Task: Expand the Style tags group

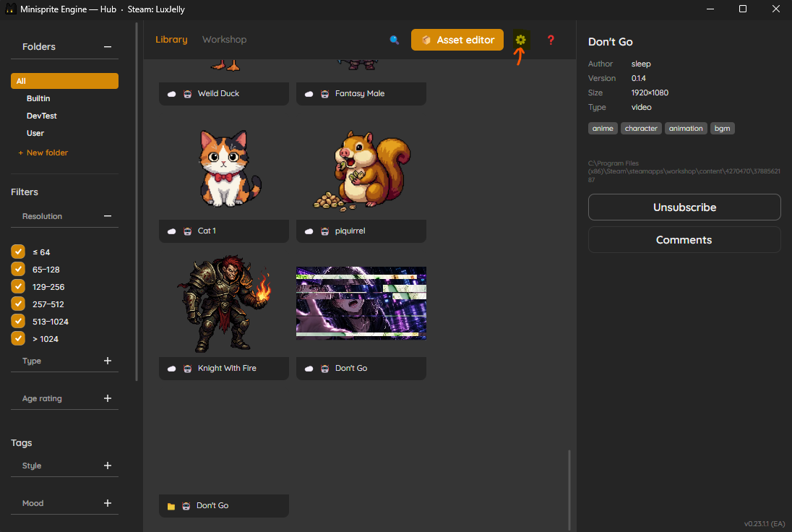Action: tap(108, 465)
